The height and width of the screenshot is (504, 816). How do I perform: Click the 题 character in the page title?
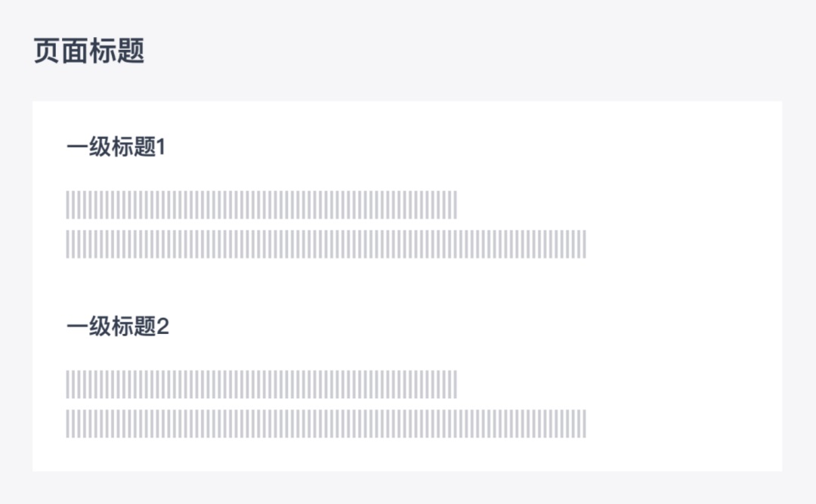tap(131, 51)
